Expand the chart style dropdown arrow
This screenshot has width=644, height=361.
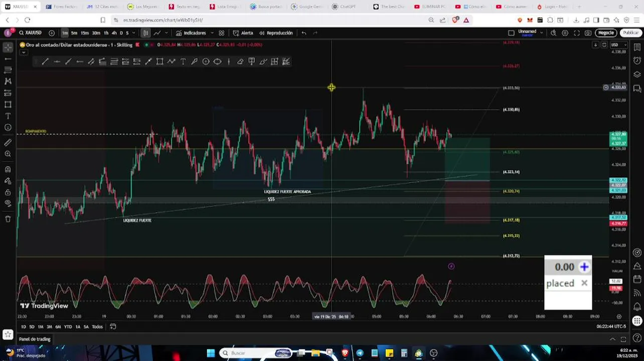tap(167, 33)
